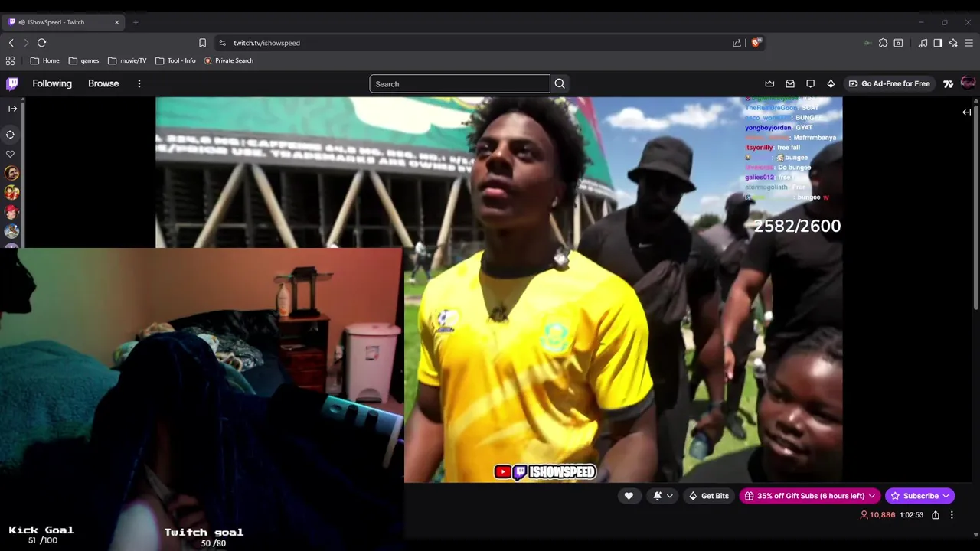Open the Leo AI sparkle icon
Screen dimensions: 980x551
(953, 43)
